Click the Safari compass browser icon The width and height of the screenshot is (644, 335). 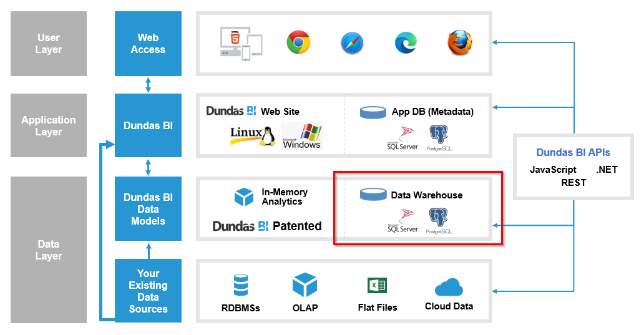353,43
